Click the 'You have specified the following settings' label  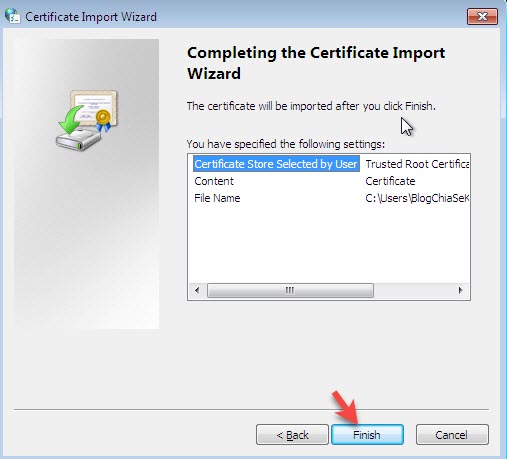[286, 144]
